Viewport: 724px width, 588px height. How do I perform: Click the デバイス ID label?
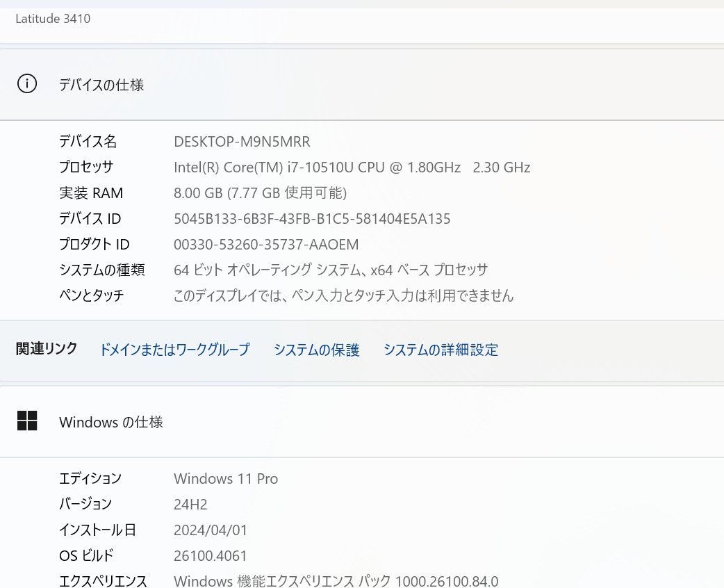[x=90, y=218]
